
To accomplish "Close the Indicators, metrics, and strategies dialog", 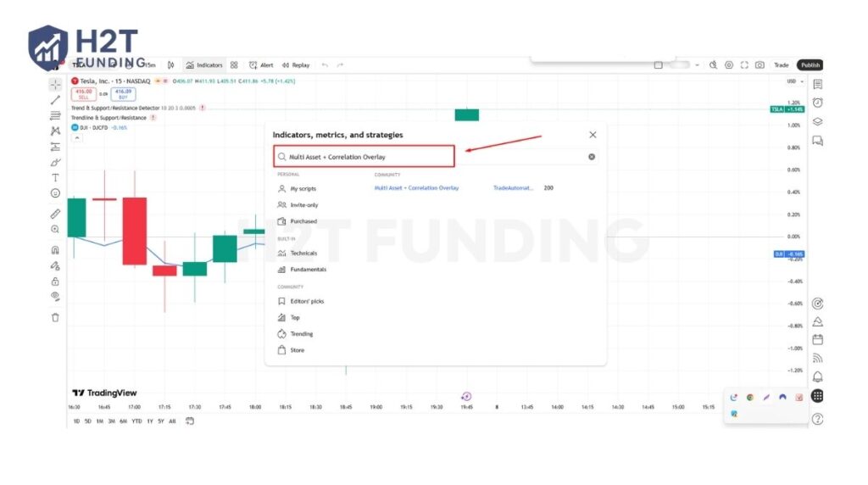I will pos(593,135).
